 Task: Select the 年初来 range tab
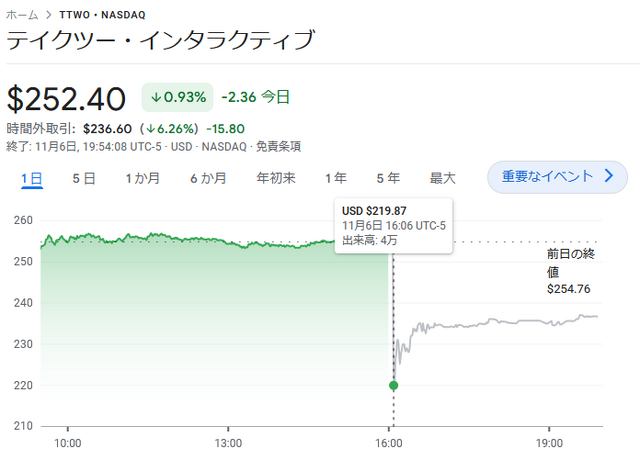276,178
